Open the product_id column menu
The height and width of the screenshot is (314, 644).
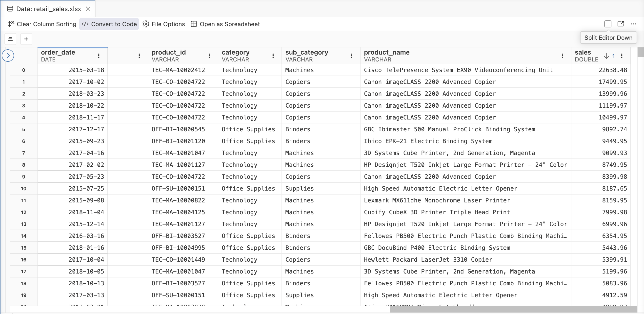[x=209, y=56]
